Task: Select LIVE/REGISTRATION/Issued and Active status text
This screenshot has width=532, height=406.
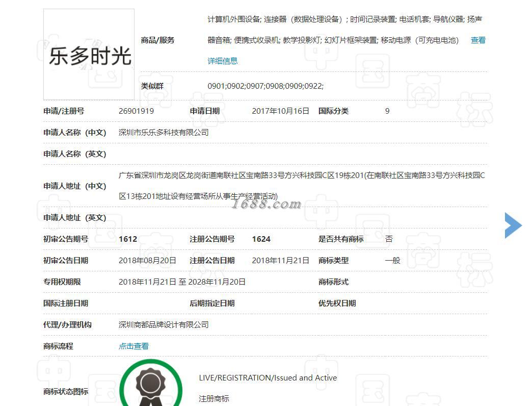Action: point(268,378)
